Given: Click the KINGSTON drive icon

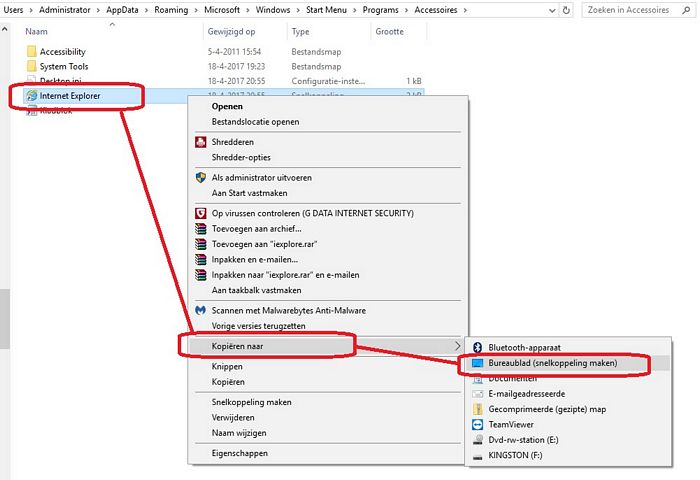Looking at the screenshot, I should 477,456.
